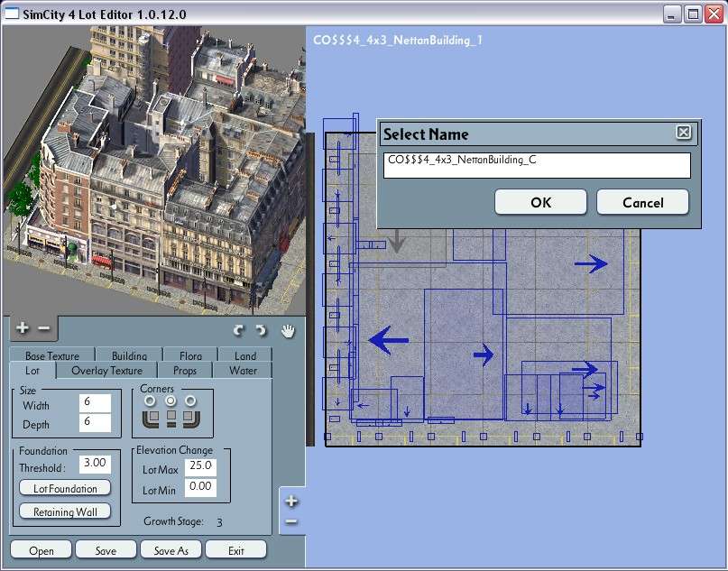Select the middle corner radio button

[170, 401]
